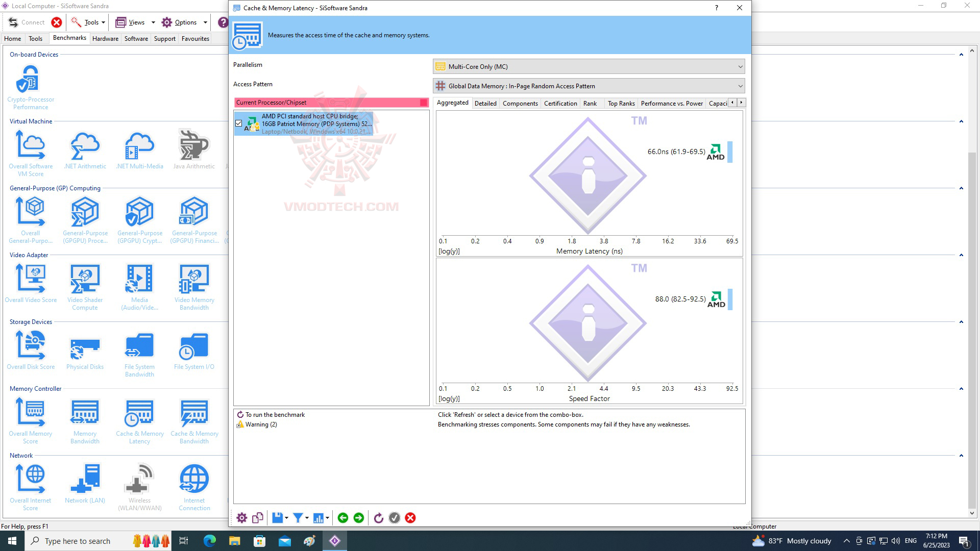This screenshot has height=551, width=980.
Task: Click the dialog help question mark button
Action: click(x=717, y=8)
